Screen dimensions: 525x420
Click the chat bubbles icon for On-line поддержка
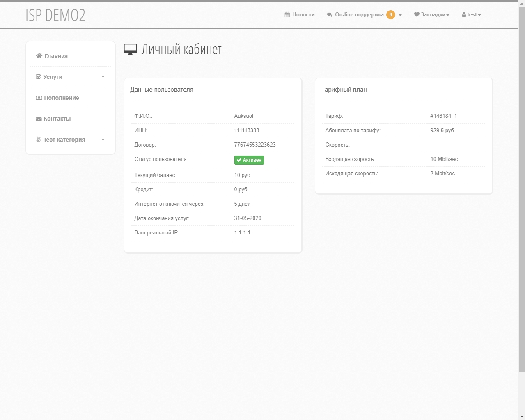coord(330,15)
